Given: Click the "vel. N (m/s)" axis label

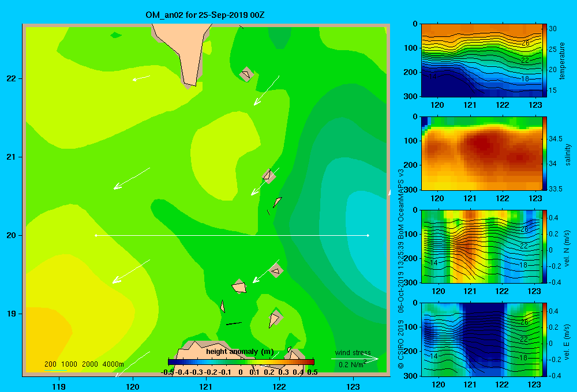Looking at the screenshot, I should (x=567, y=248).
